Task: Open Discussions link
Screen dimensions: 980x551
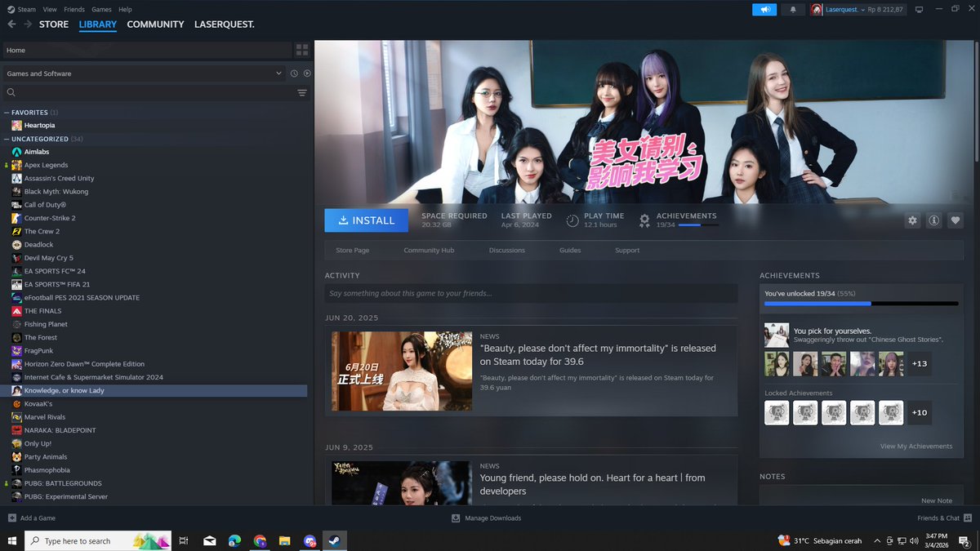Action: pos(507,250)
